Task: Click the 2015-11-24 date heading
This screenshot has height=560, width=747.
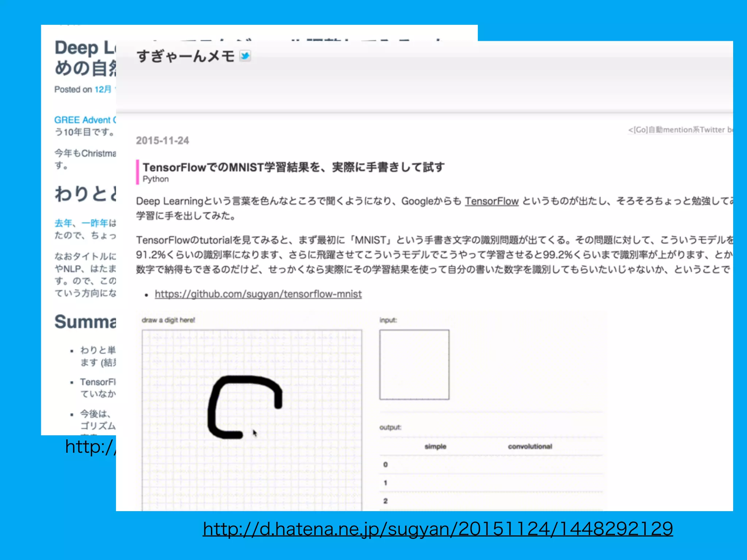Action: tap(163, 141)
